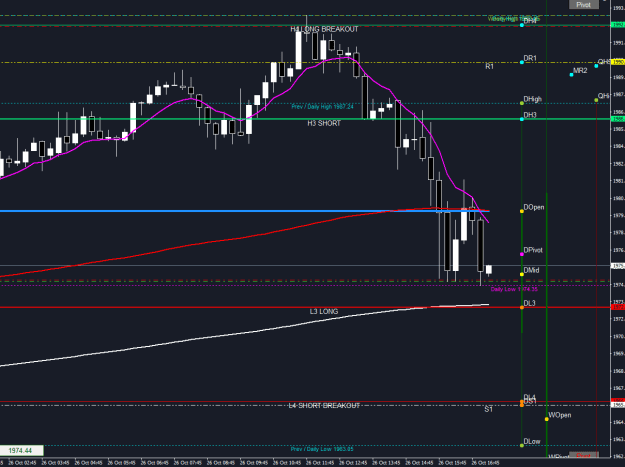This screenshot has height=467, width=625.
Task: Click the DH3 level label
Action: (530, 115)
